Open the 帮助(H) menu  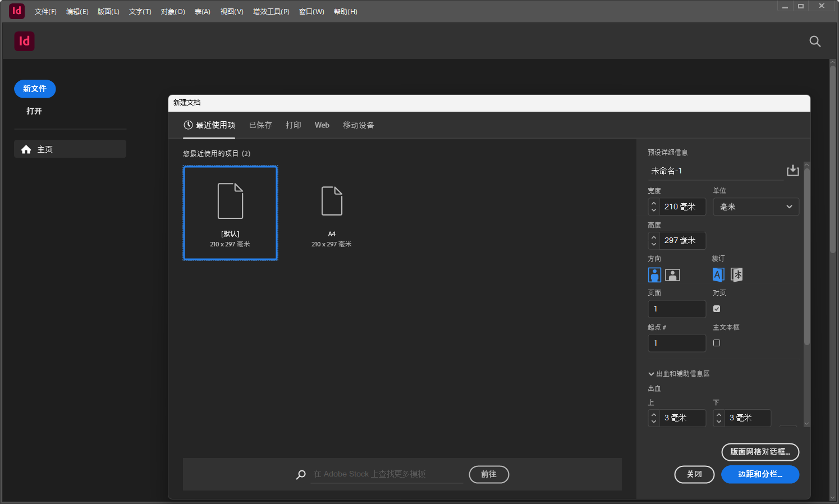click(346, 12)
